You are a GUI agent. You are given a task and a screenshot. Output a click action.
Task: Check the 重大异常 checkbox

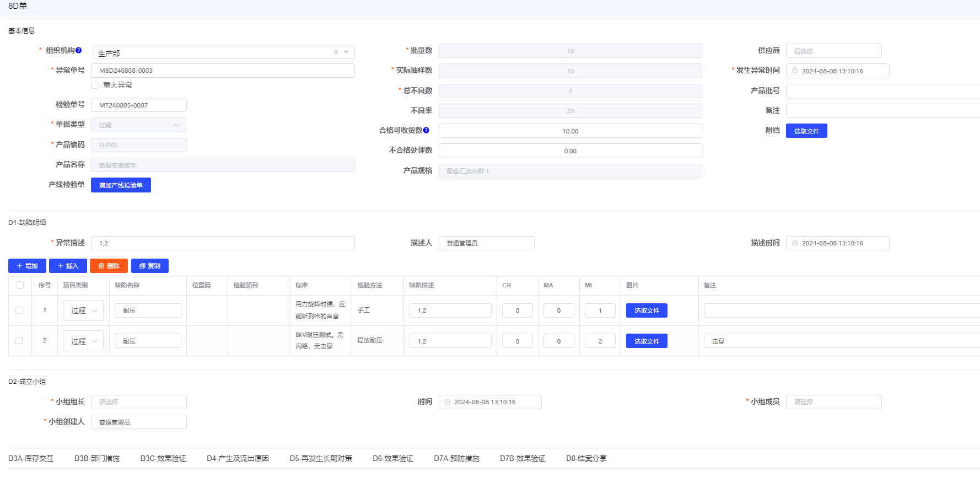click(95, 85)
